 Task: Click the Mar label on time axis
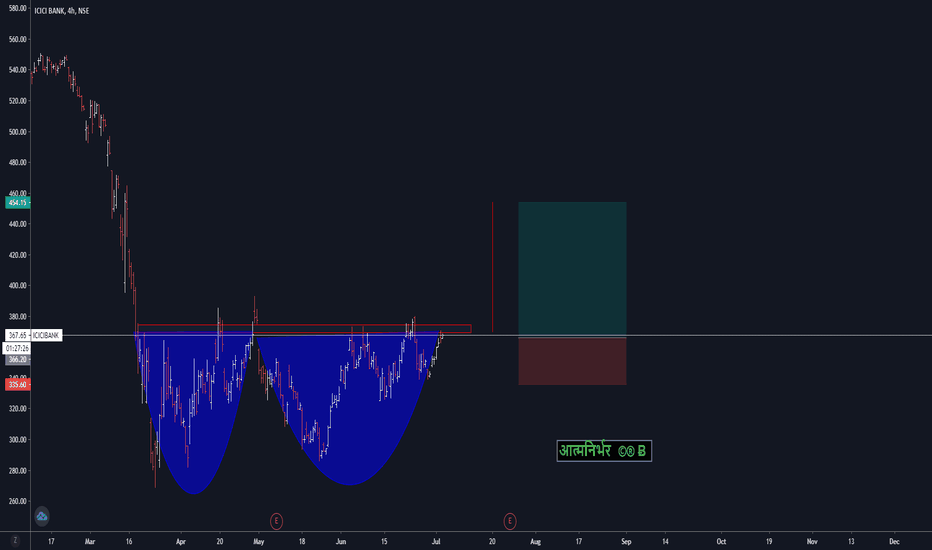(90, 541)
